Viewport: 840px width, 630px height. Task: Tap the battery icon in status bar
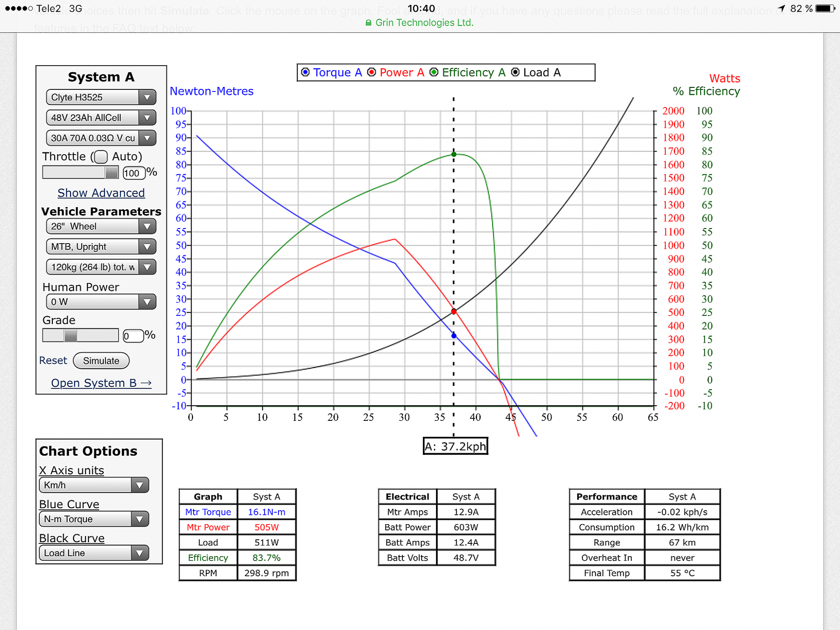click(825, 8)
